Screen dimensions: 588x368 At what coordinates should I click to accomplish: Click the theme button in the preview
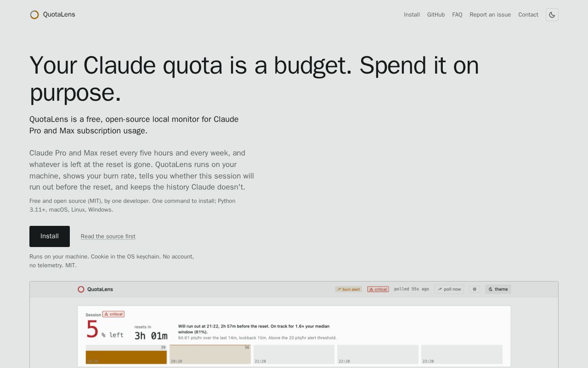click(x=498, y=289)
